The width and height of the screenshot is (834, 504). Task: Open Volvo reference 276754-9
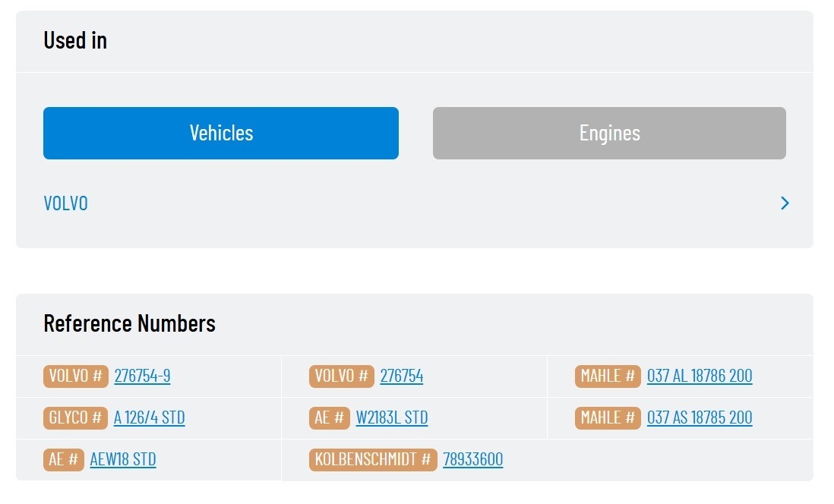point(142,376)
